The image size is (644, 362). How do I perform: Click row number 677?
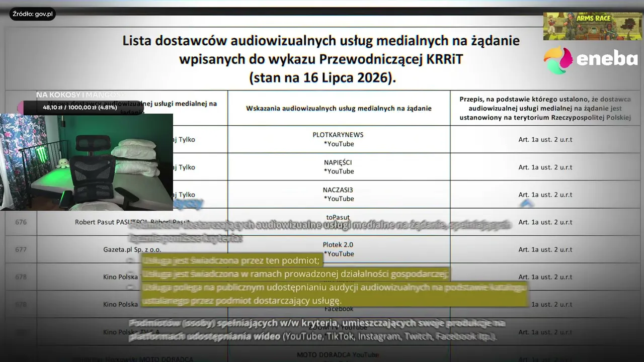(21, 249)
